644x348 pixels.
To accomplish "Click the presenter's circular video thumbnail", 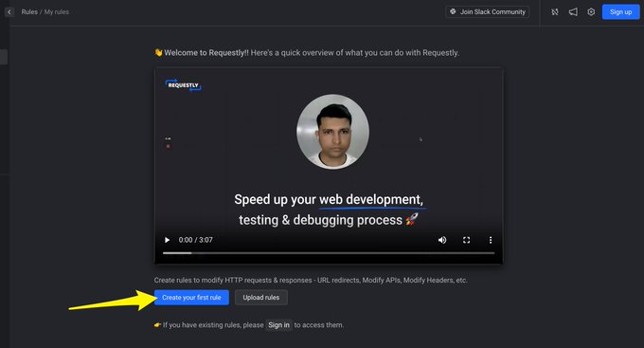I will [x=333, y=132].
